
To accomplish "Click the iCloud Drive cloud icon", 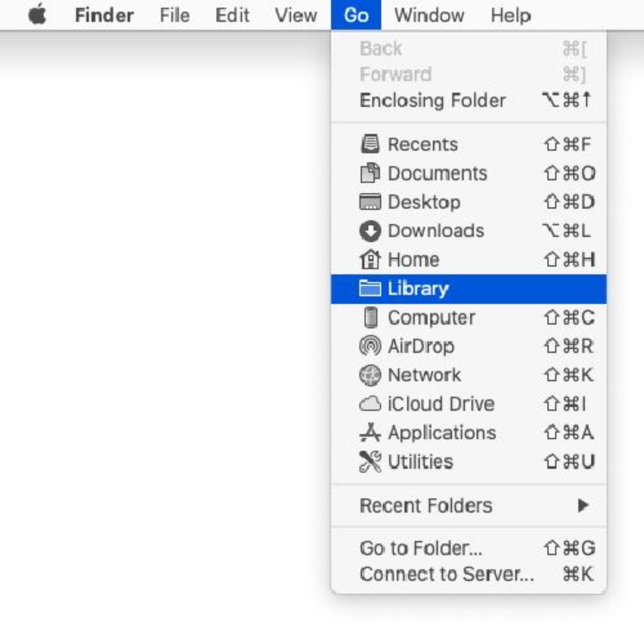I will [370, 404].
